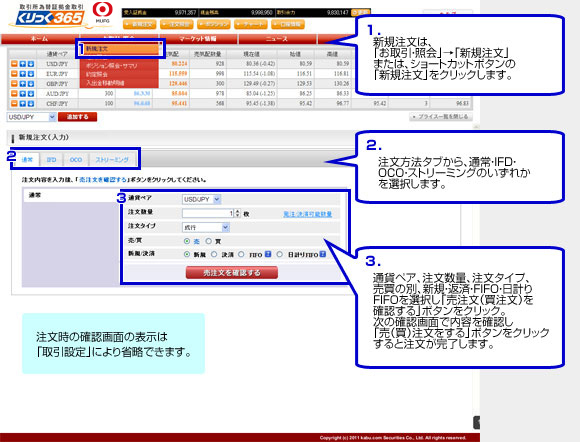Increase 注文数量 with the stepper up arrow
Image resolution: width=580 pixels, height=442 pixels.
click(x=237, y=211)
